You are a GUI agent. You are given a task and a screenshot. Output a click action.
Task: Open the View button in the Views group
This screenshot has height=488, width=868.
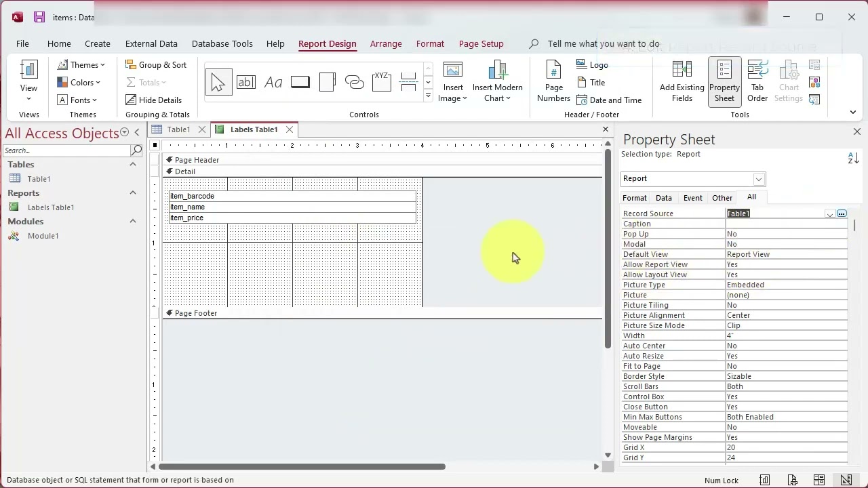[x=28, y=81]
